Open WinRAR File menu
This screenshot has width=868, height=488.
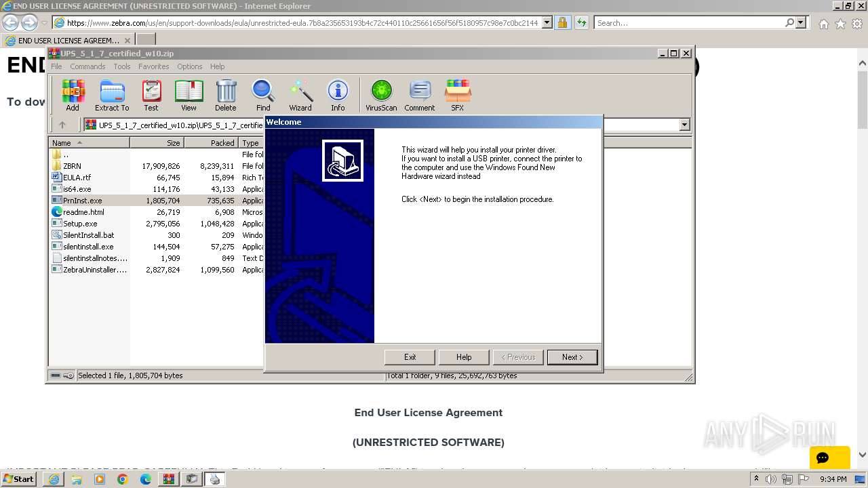point(56,66)
